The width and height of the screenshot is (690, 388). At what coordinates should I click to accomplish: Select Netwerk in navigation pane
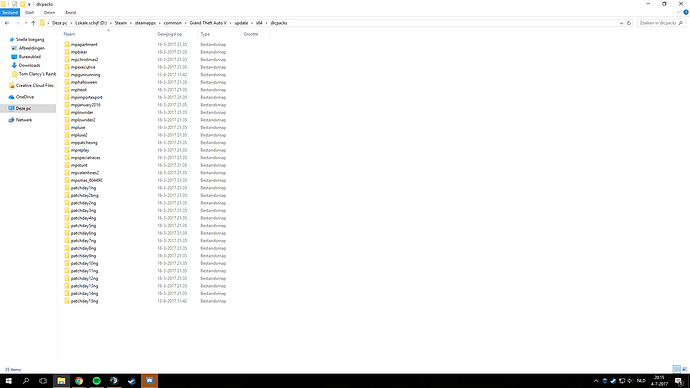tap(24, 120)
